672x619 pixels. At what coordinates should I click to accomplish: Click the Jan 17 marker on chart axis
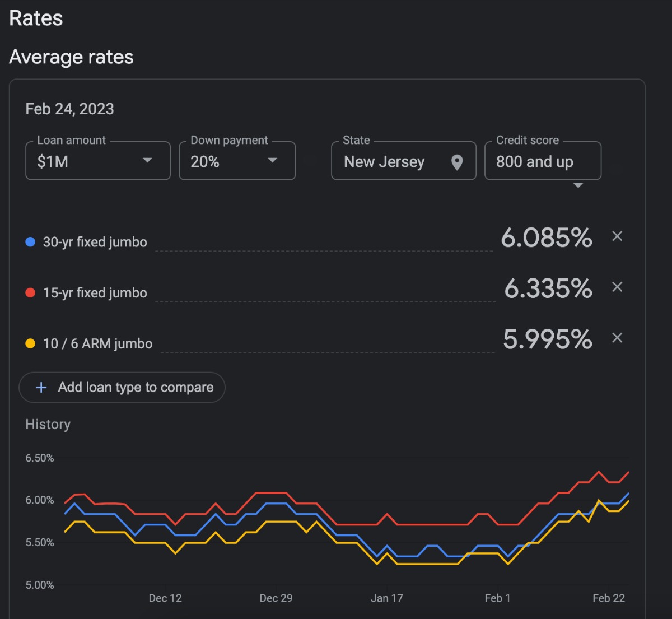click(x=386, y=598)
